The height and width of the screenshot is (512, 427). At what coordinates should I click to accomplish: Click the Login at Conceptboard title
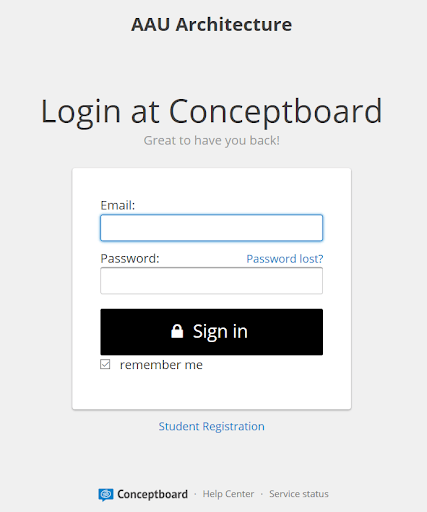tap(211, 112)
